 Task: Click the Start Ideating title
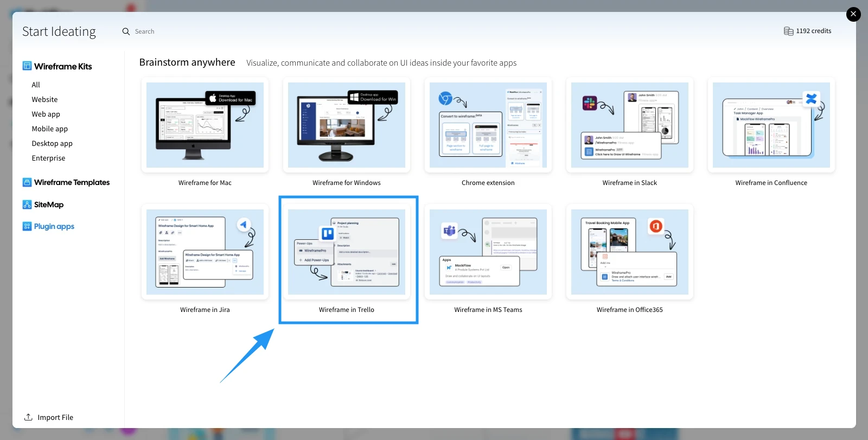point(59,31)
